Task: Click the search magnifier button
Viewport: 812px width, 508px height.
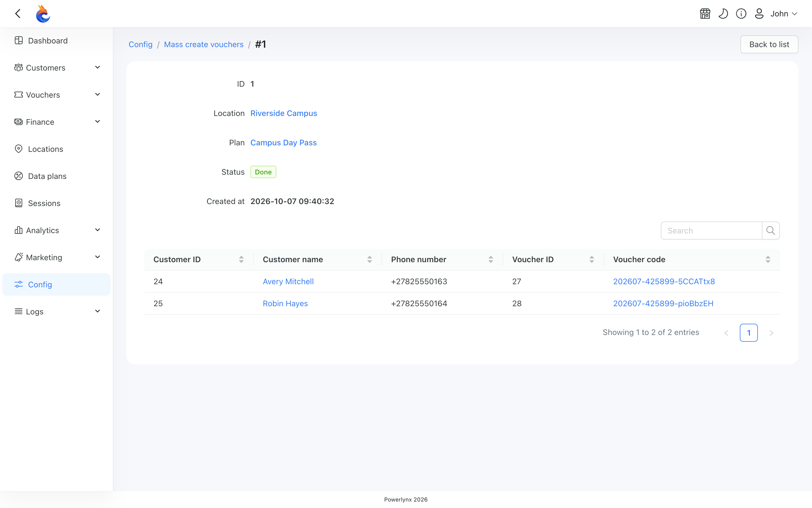Action: (771, 231)
